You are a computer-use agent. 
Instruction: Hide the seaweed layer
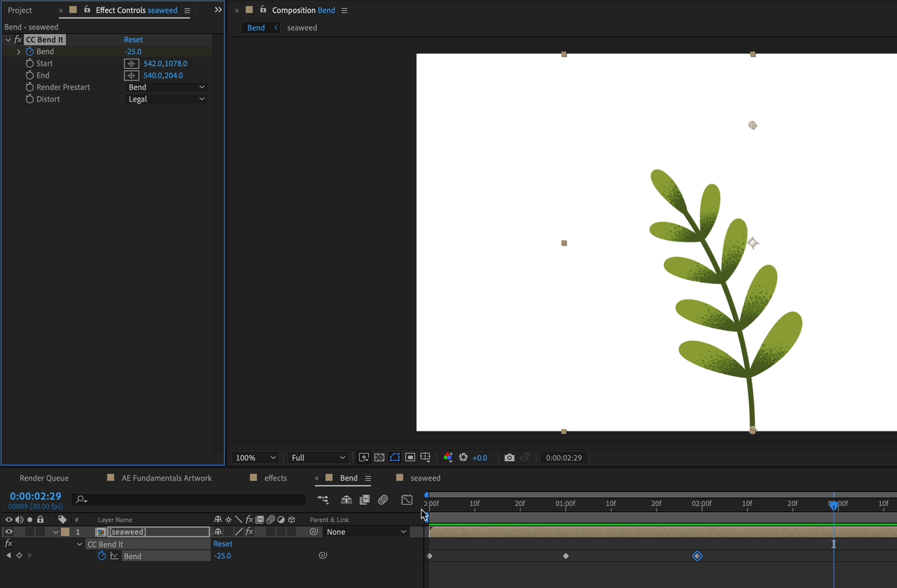(9, 531)
